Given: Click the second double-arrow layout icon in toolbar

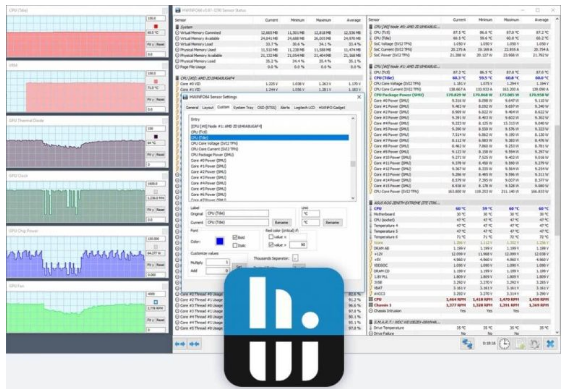Looking at the screenshot, I should pyautogui.click(x=194, y=344).
